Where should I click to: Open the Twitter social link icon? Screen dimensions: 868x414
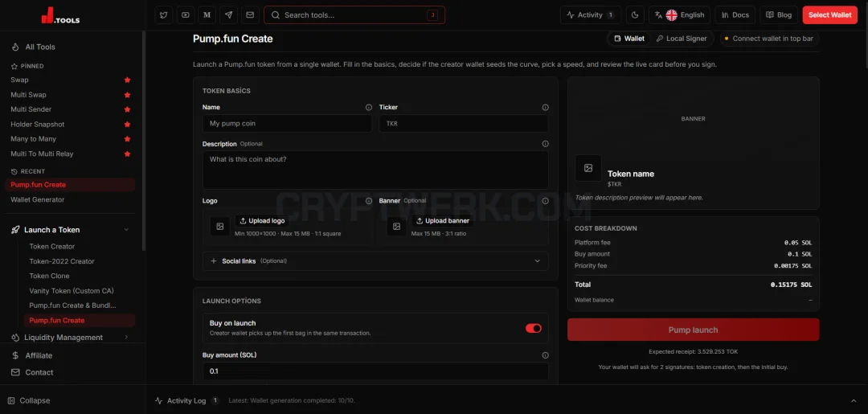(164, 15)
